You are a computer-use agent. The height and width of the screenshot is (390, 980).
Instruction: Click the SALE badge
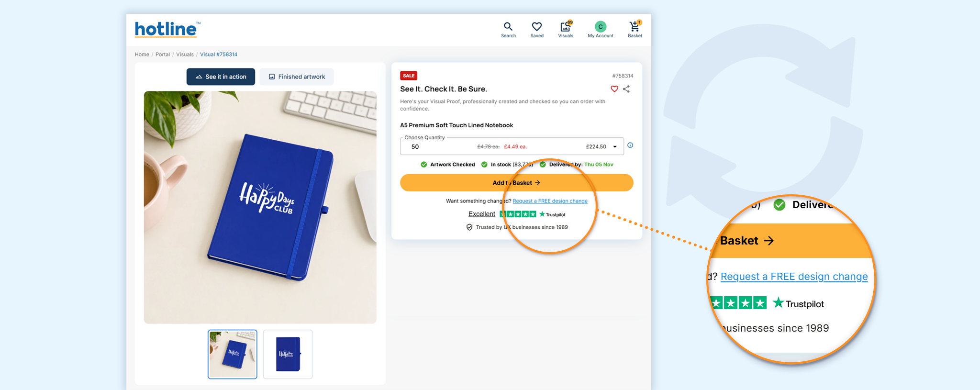(x=409, y=76)
